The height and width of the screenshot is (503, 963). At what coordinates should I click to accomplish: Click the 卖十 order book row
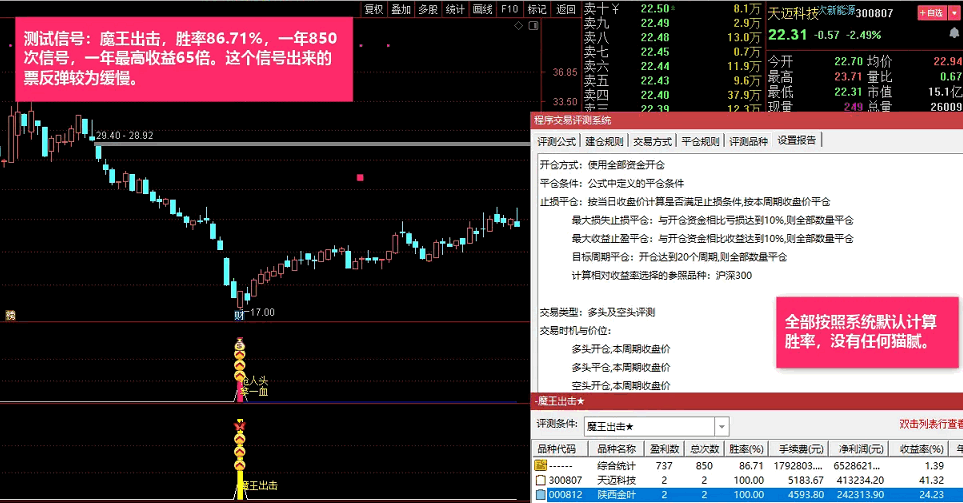tap(673, 9)
